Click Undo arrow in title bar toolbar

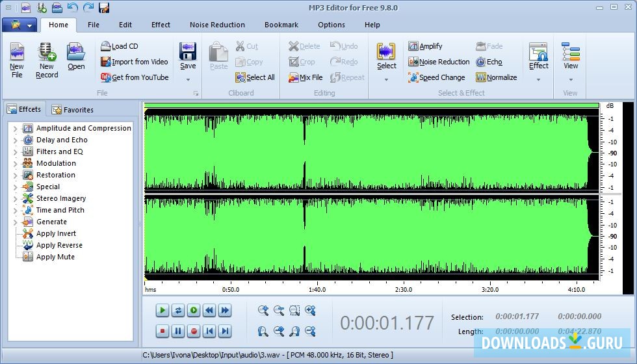(x=72, y=7)
